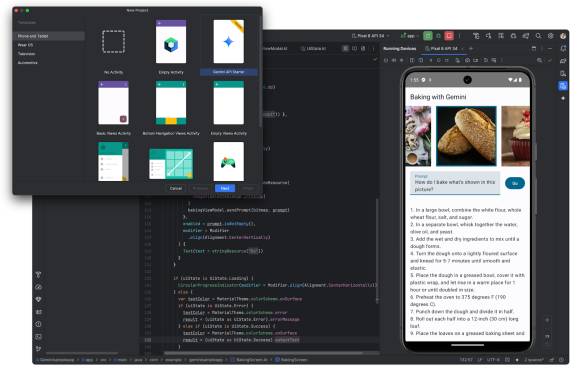The image size is (580, 369).
Task: Stop the running app with the red button
Action: [449, 36]
